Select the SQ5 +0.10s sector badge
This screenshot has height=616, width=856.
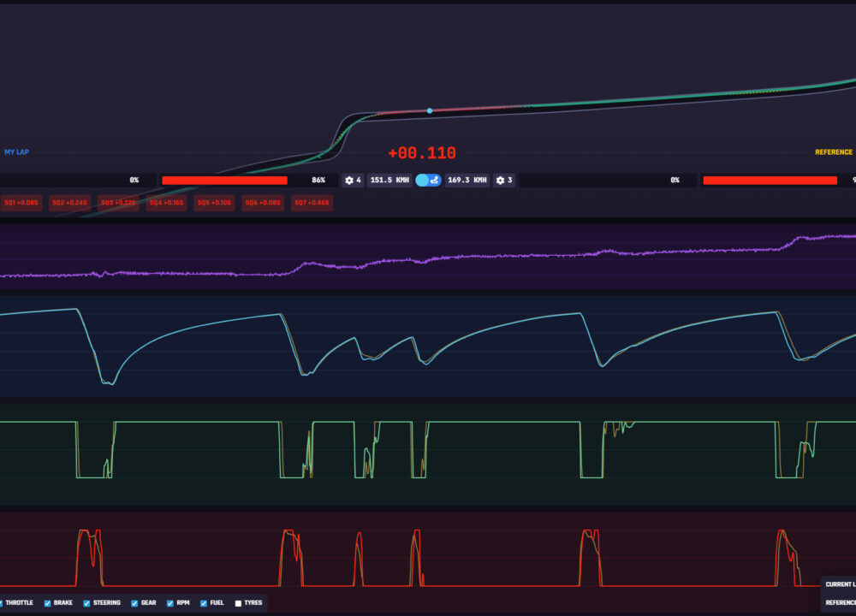coord(215,203)
